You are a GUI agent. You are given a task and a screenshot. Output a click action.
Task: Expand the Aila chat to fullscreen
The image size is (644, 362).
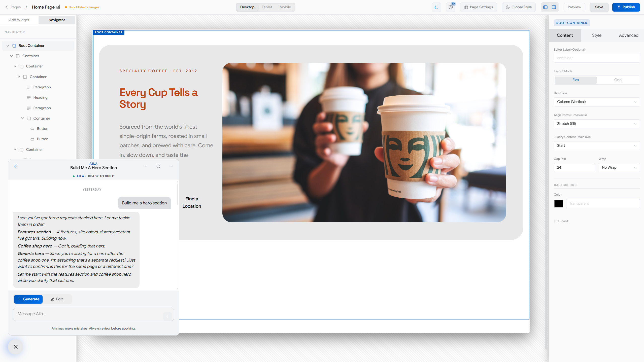coord(158,166)
